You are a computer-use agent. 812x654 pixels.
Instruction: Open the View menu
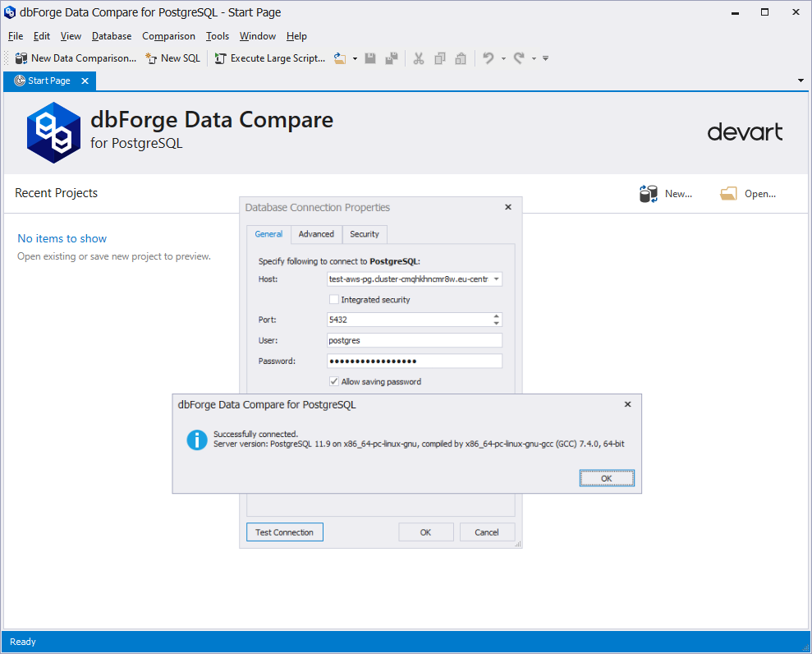pos(71,36)
